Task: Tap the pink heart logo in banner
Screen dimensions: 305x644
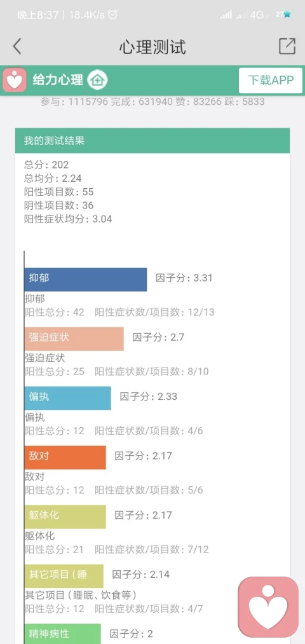Action: coord(15,79)
